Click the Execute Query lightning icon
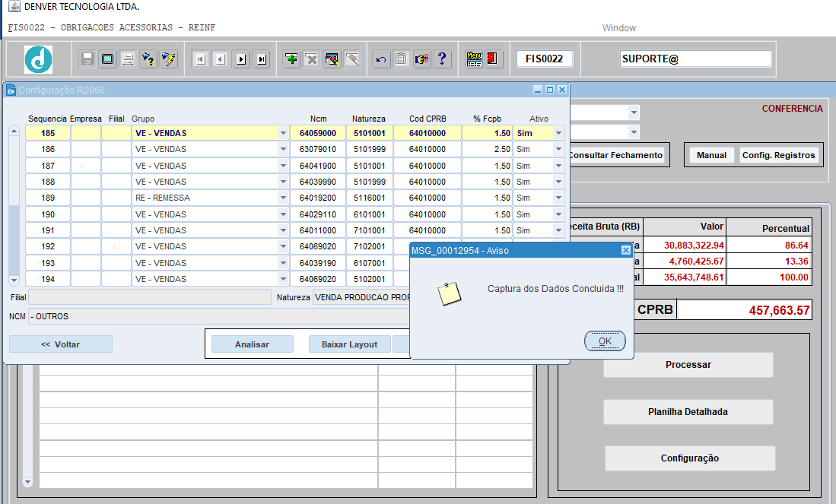The width and height of the screenshot is (836, 504). coord(168,59)
